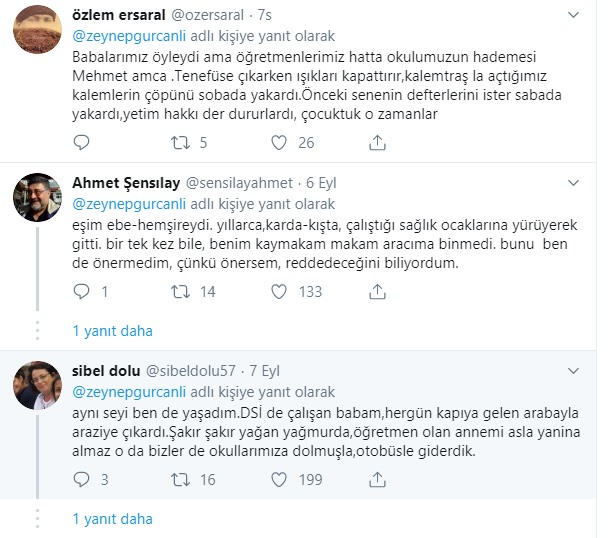The width and height of the screenshot is (612, 538).
Task: Share sibel dolu's tweet
Action: click(377, 479)
